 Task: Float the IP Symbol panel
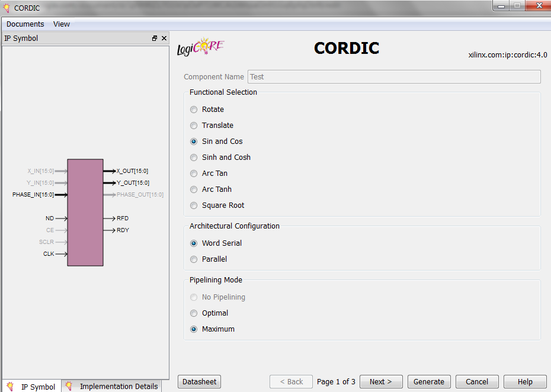click(155, 38)
